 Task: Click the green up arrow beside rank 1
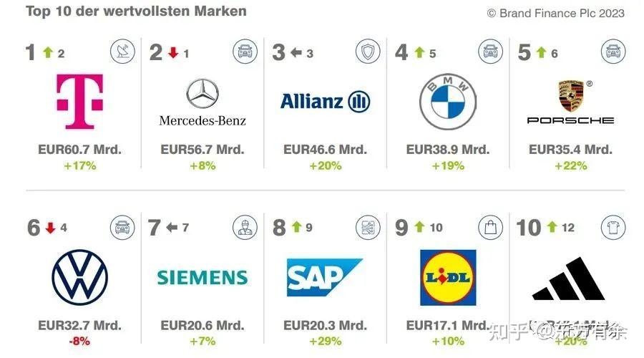coord(48,52)
